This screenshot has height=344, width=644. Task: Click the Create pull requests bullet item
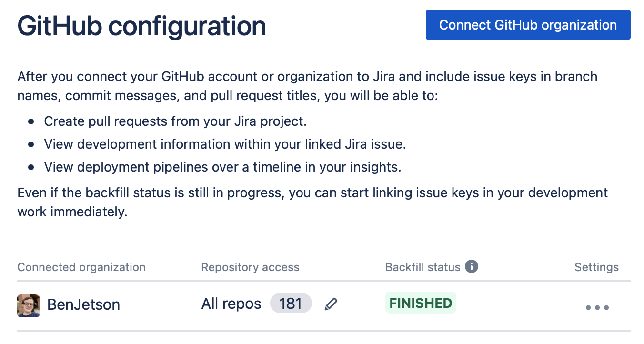175,121
